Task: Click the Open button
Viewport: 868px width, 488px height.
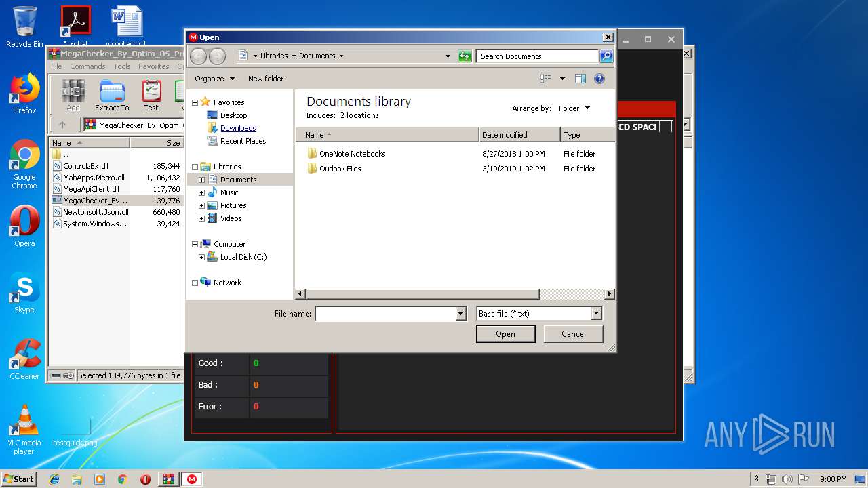Action: pyautogui.click(x=505, y=334)
